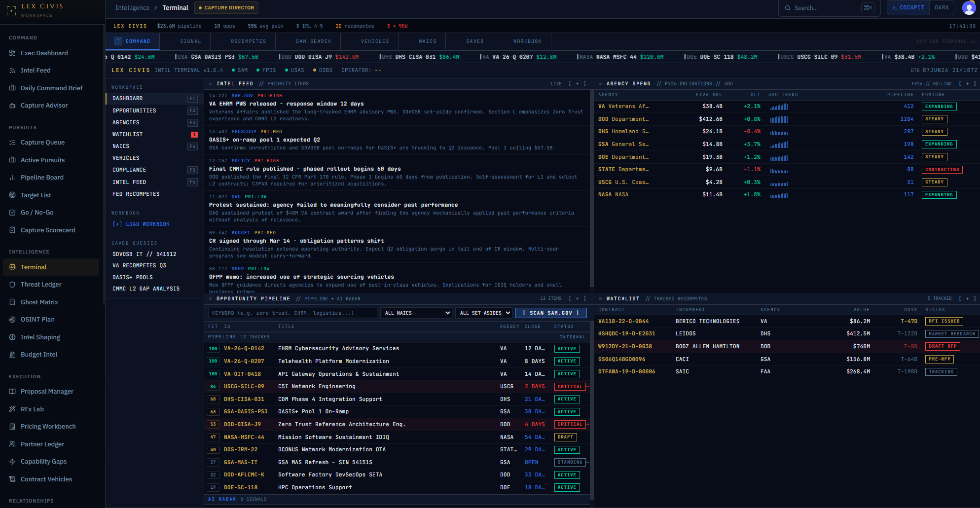Toggle the FPDS data source indicator
Viewport: 980px width, 508px height.
point(266,70)
